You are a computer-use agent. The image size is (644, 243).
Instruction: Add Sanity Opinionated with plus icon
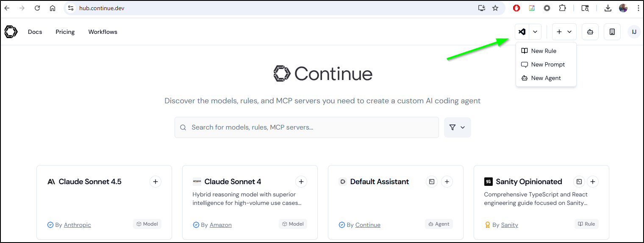[x=593, y=182]
